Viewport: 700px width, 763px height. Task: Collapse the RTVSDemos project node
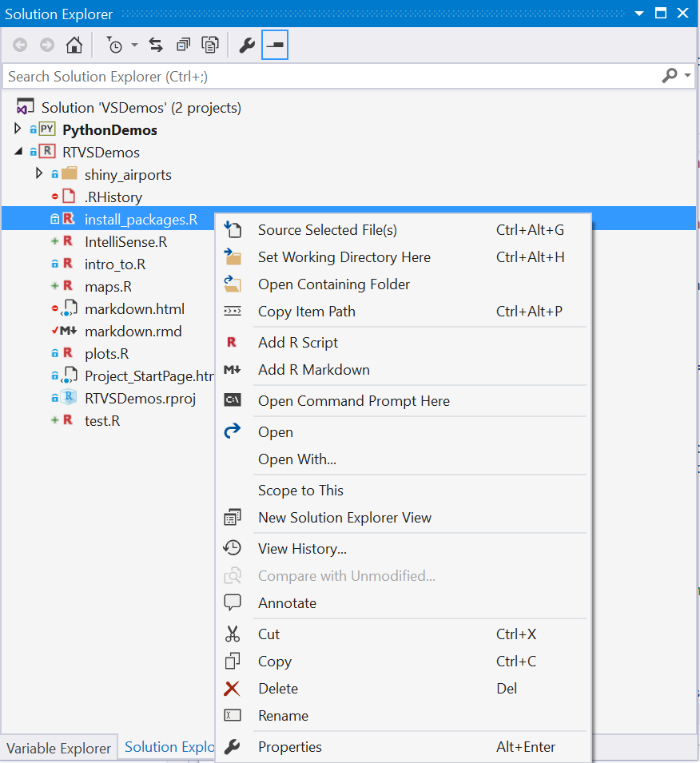tap(18, 151)
